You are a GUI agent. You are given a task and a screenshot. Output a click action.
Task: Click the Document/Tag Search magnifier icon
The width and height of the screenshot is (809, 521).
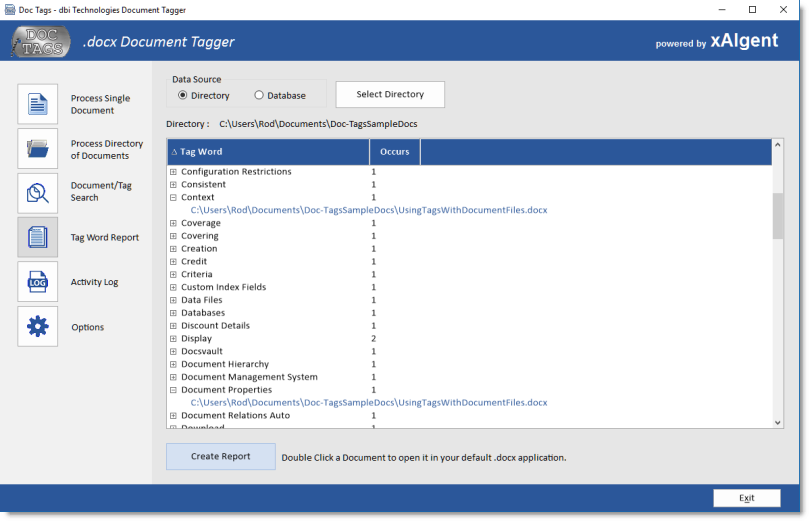[x=38, y=193]
